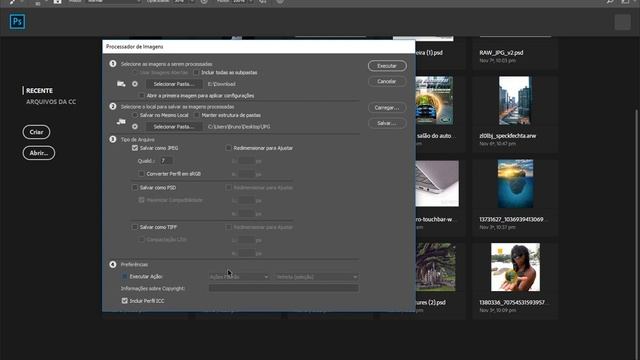Enable Incluir todas as subpastas checkbox
Image resolution: width=640 pixels, height=360 pixels.
pos(196,73)
